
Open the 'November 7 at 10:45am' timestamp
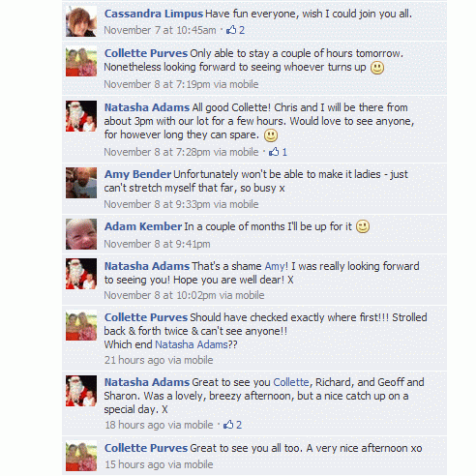[160, 30]
